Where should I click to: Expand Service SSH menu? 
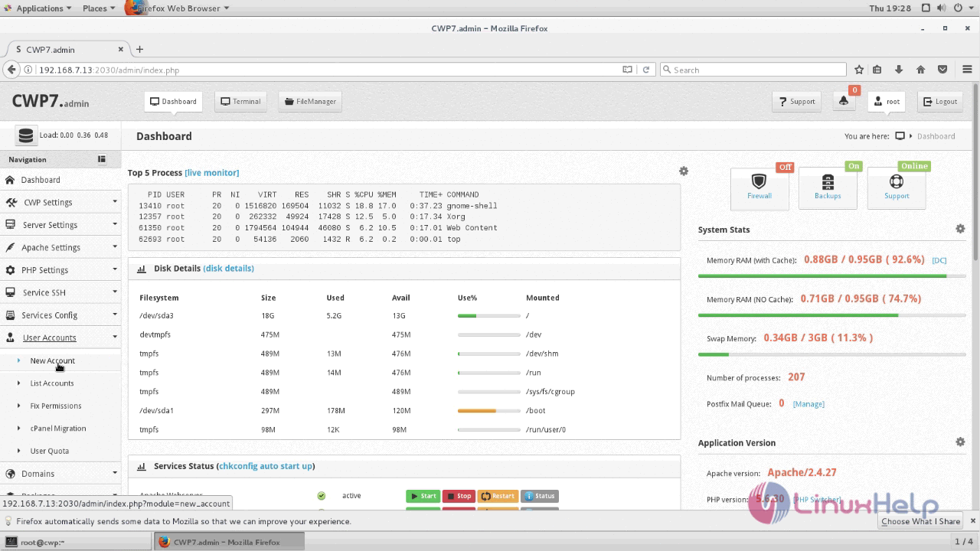pyautogui.click(x=60, y=292)
